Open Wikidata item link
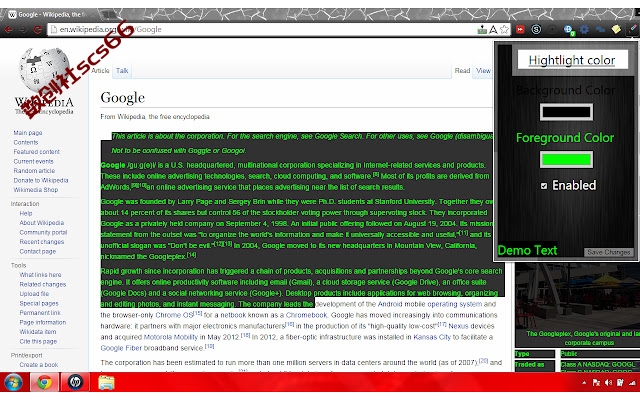 (x=38, y=332)
